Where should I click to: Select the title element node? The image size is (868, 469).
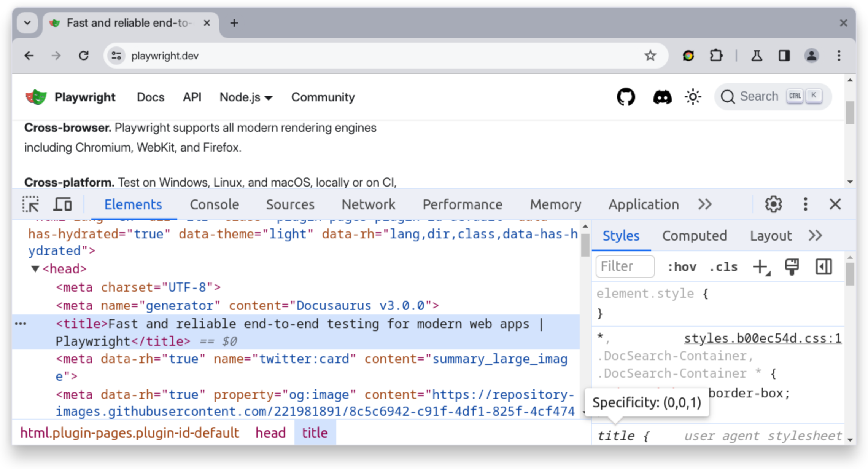click(x=296, y=332)
